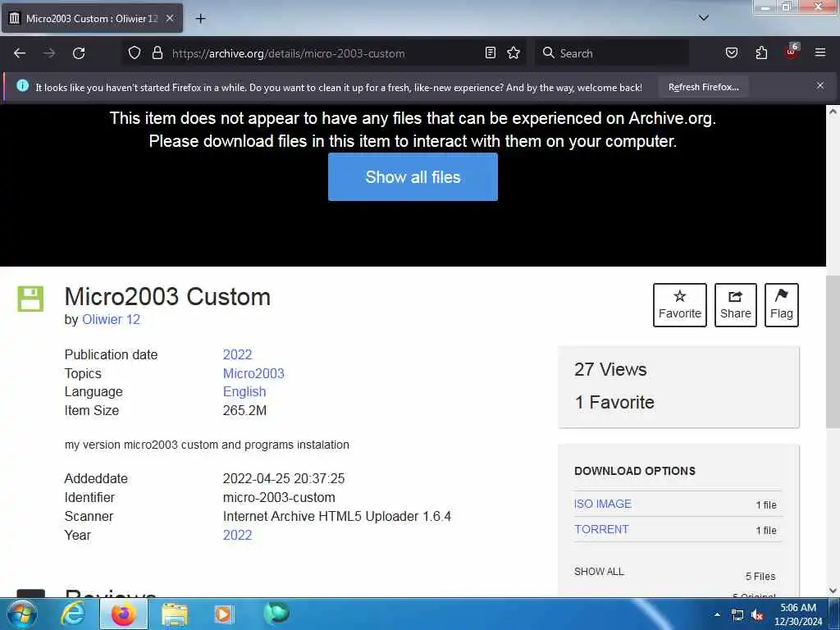Image resolution: width=840 pixels, height=630 pixels.
Task: Open uploader Oliwier 12 profile link
Action: pos(111,319)
